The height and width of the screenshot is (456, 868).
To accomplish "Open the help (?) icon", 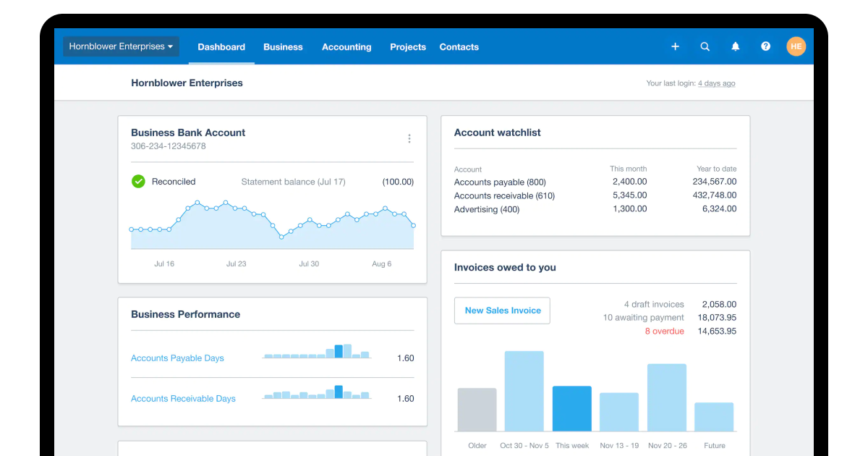I will pyautogui.click(x=765, y=46).
